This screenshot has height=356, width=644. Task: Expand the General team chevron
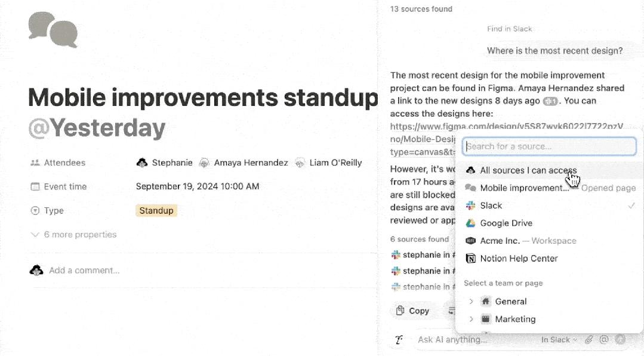pyautogui.click(x=471, y=302)
